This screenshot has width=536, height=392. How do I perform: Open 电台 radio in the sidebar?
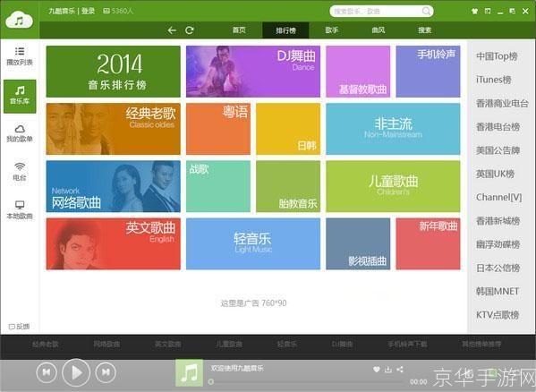pyautogui.click(x=20, y=172)
